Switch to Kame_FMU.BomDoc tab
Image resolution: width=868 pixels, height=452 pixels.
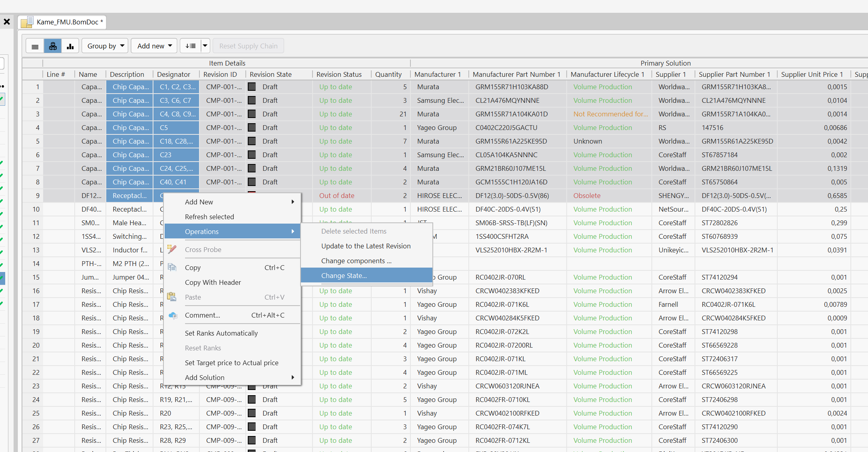(x=62, y=22)
